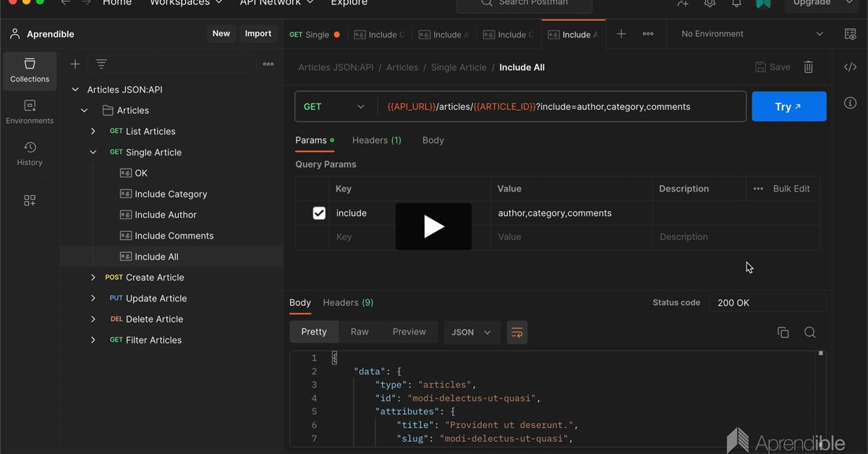Click the Bulk Edit link
The width and height of the screenshot is (868, 454).
791,189
